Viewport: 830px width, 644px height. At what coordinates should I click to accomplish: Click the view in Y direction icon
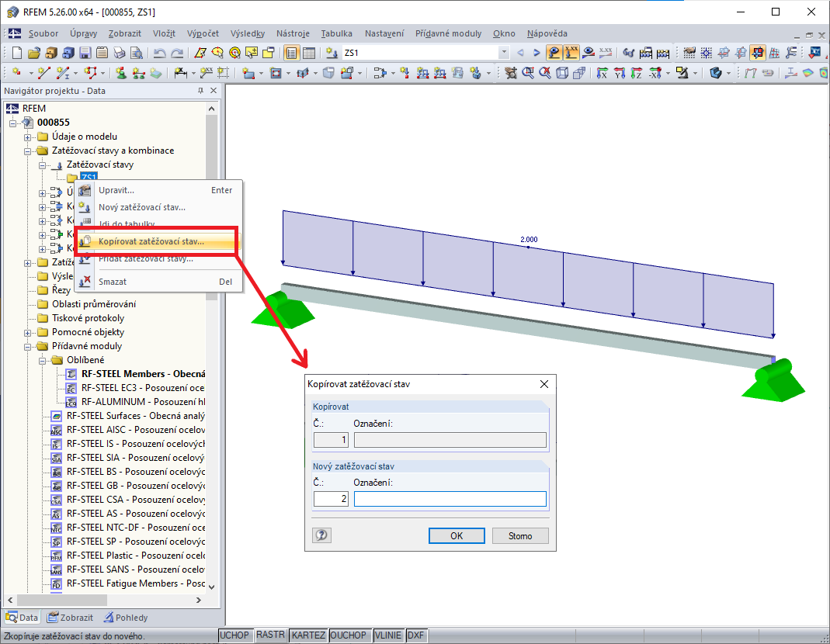pyautogui.click(x=620, y=73)
